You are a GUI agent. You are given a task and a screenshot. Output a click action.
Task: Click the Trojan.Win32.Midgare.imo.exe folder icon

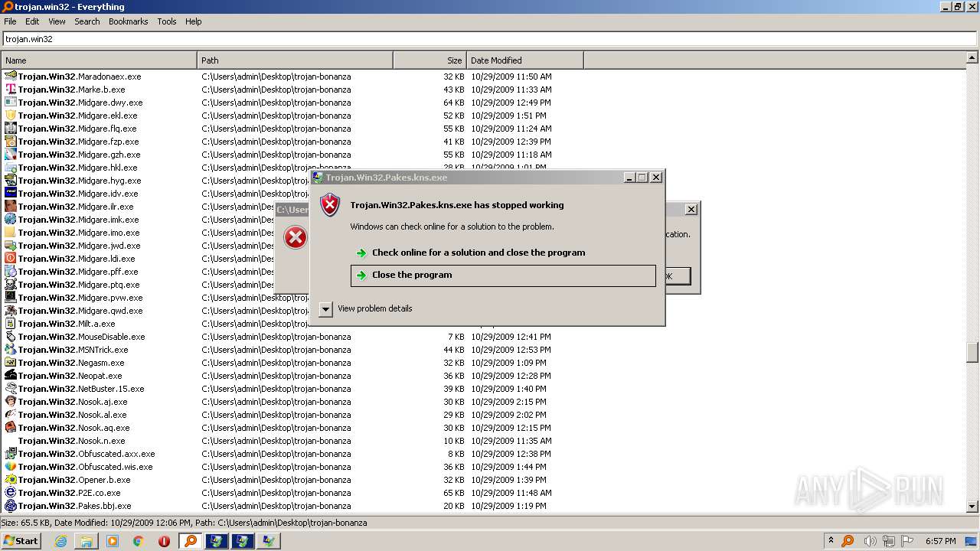[x=11, y=233]
